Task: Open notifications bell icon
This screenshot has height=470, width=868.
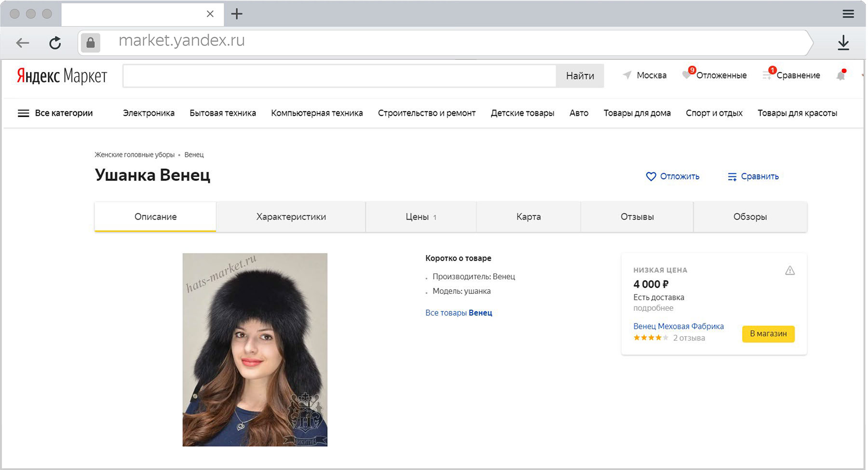Action: 841,75
